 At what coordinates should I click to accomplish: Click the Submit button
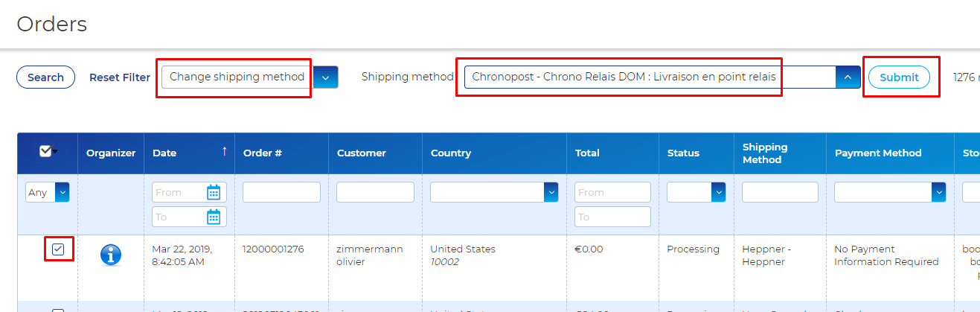tap(899, 77)
